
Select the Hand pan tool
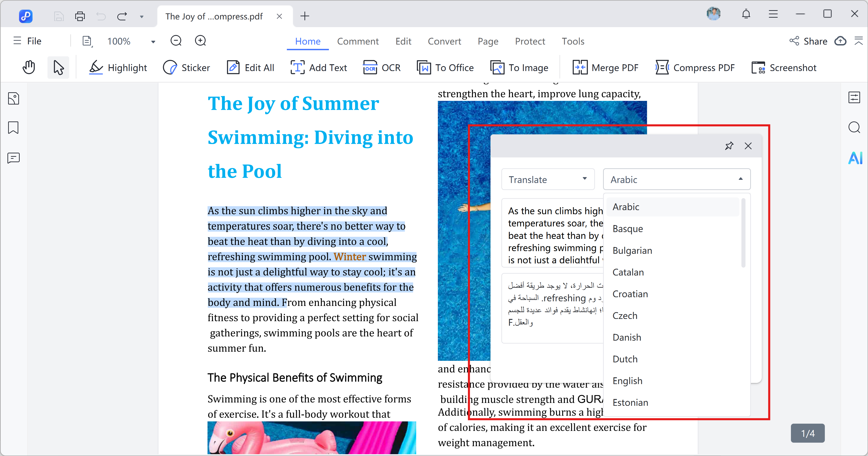[29, 67]
